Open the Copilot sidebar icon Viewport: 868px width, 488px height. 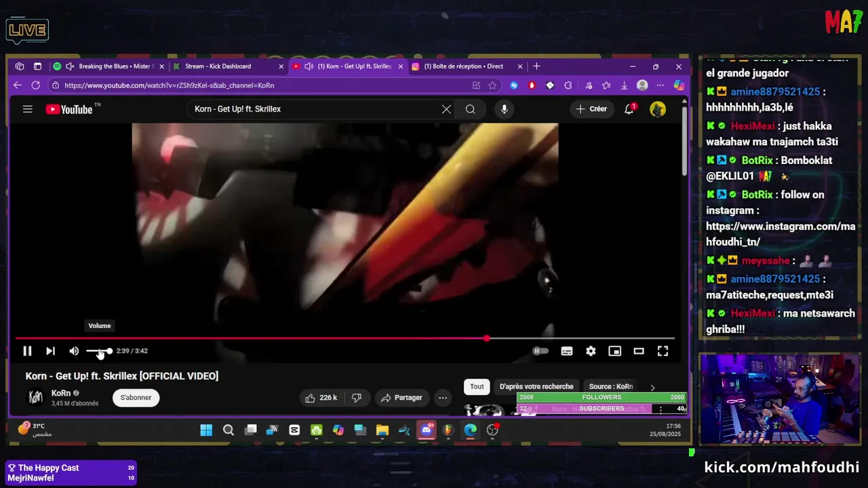pos(679,85)
